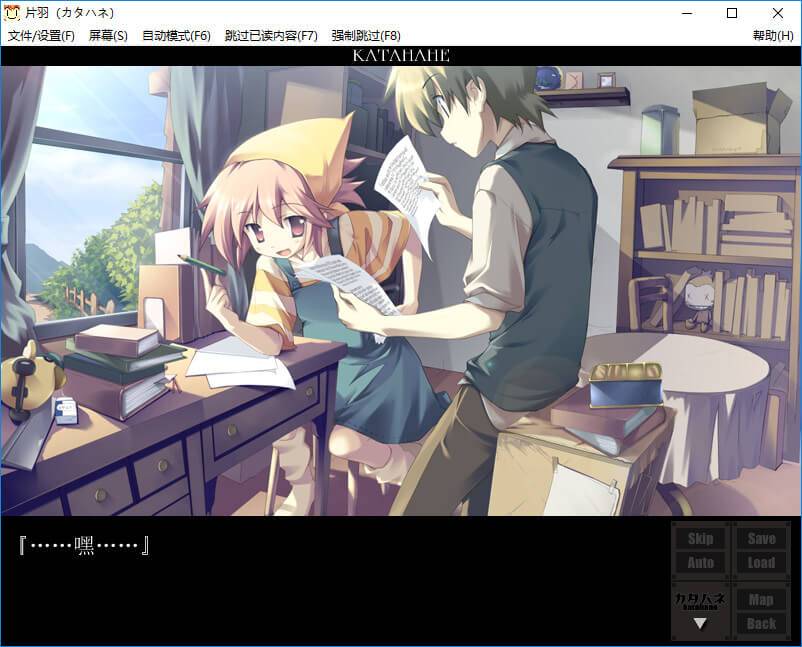Maximize the game window
Screen dimensions: 802x647
(x=731, y=13)
